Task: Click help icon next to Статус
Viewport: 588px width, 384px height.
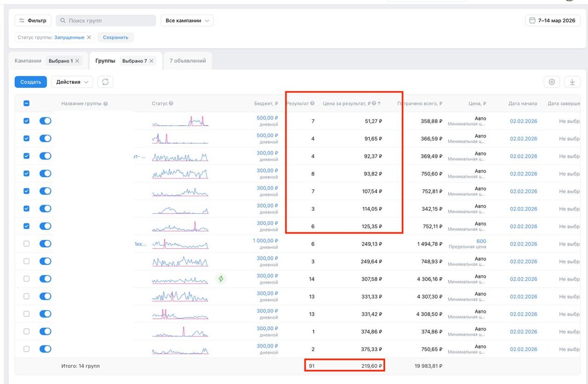Action: pos(171,103)
